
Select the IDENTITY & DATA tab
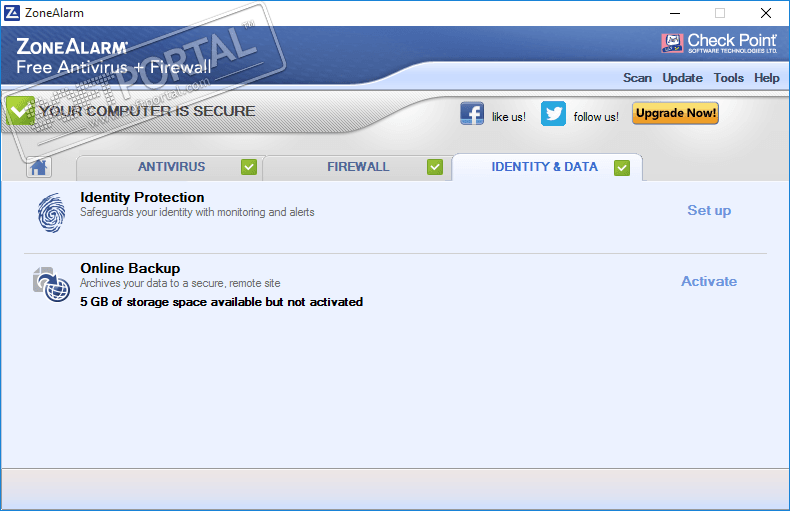547,167
